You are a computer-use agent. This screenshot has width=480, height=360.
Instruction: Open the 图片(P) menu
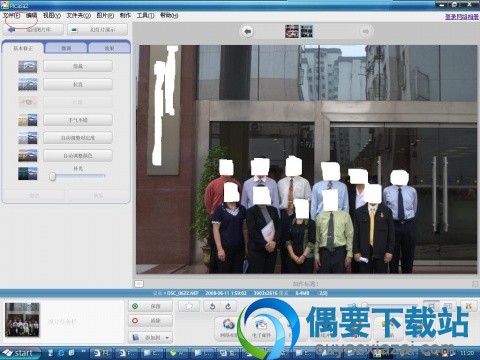click(105, 15)
